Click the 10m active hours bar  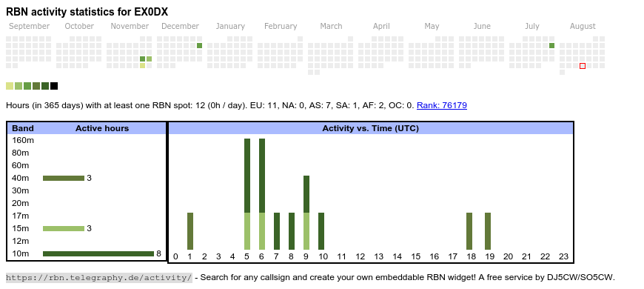(98, 253)
